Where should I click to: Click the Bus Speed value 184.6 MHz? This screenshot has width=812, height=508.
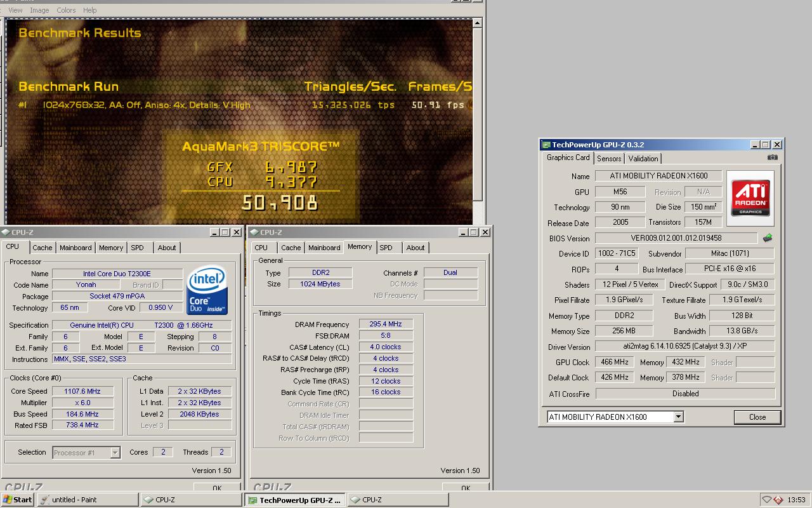[82, 414]
